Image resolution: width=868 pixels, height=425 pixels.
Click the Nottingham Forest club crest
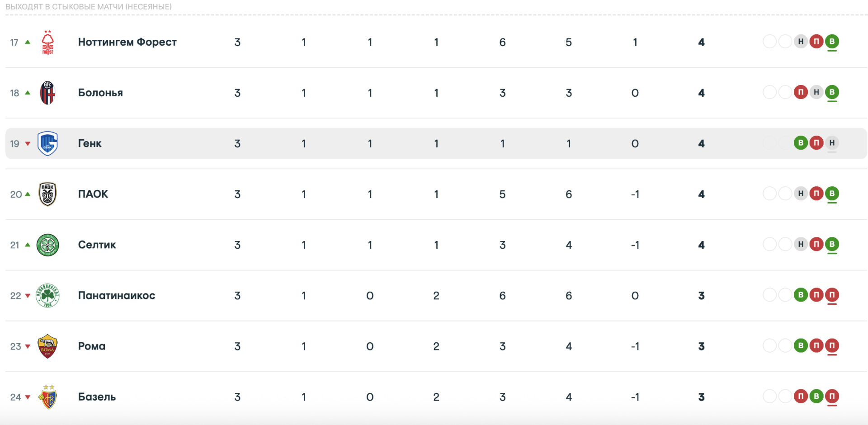47,42
